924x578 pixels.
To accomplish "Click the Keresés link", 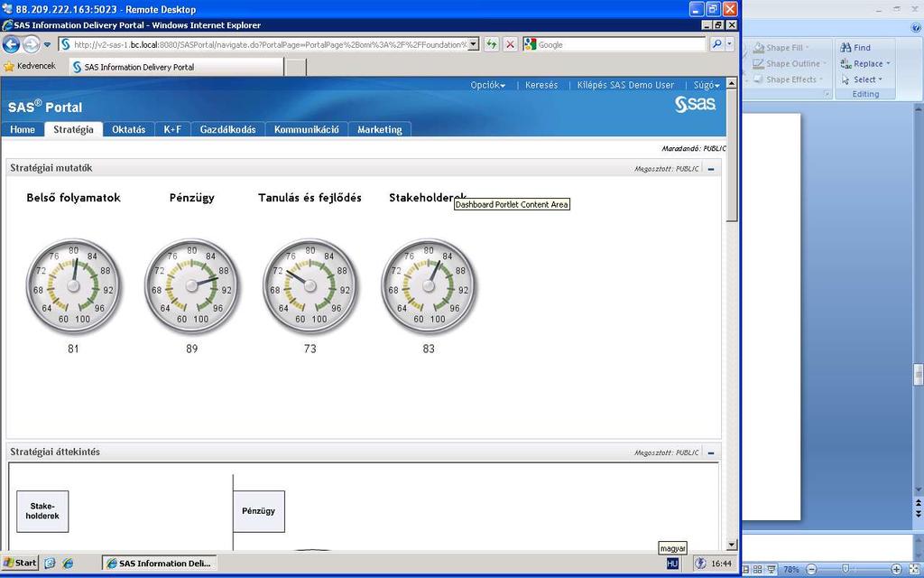I will [541, 86].
